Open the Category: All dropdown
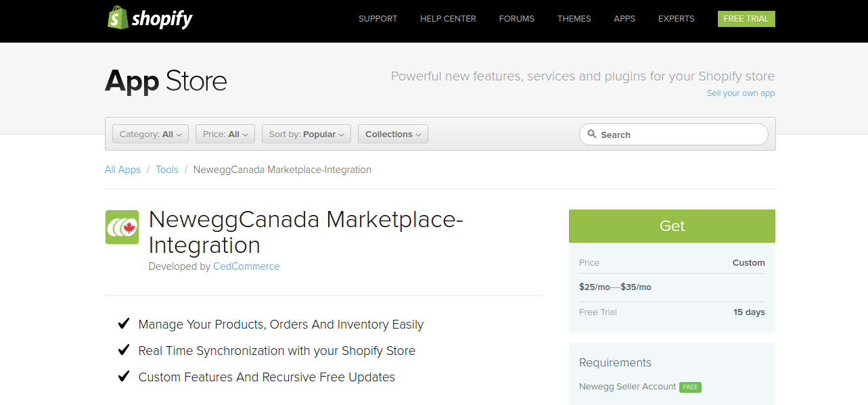The height and width of the screenshot is (405, 868). [150, 133]
